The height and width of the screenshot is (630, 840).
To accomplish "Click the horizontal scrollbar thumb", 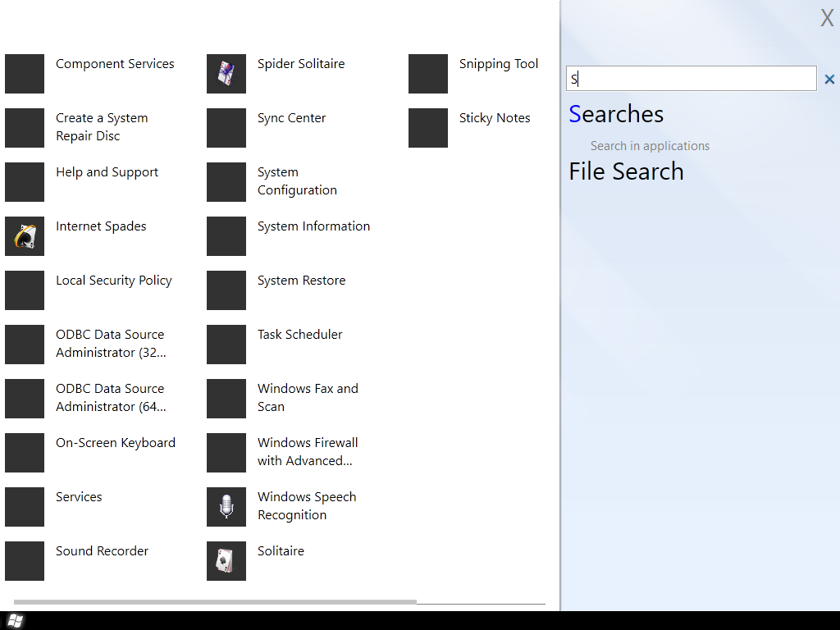I will pyautogui.click(x=215, y=602).
